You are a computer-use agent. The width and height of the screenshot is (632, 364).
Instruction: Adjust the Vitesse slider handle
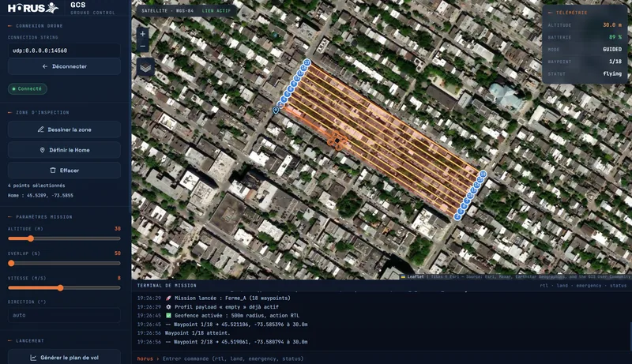point(61,288)
